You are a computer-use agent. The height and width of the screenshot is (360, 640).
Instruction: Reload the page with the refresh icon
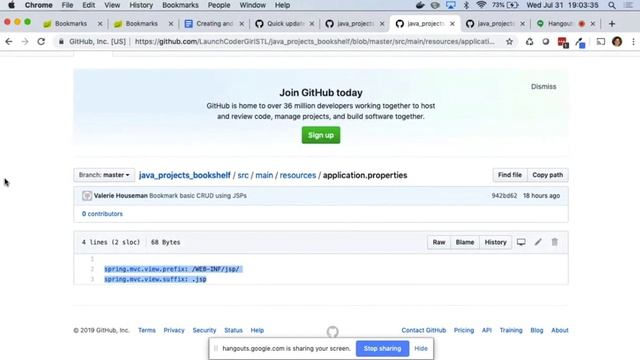tap(41, 42)
